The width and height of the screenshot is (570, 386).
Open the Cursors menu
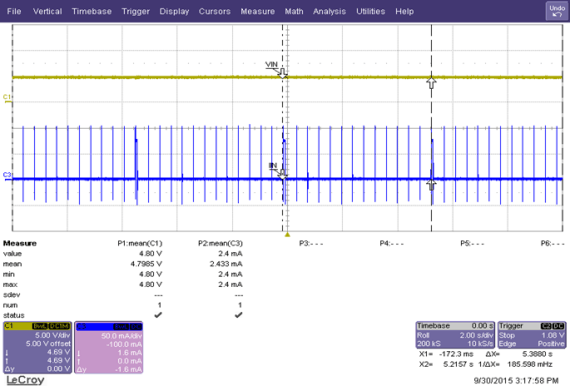(x=214, y=11)
